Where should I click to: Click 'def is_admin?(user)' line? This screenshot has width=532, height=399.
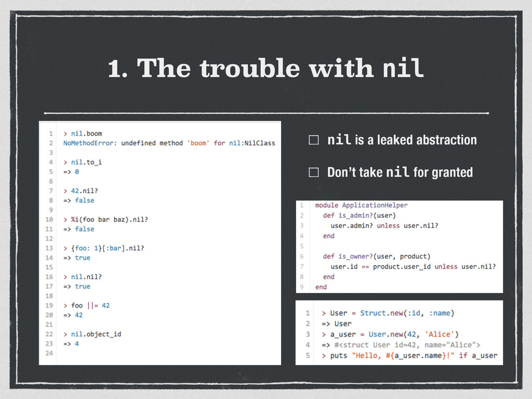tap(360, 216)
